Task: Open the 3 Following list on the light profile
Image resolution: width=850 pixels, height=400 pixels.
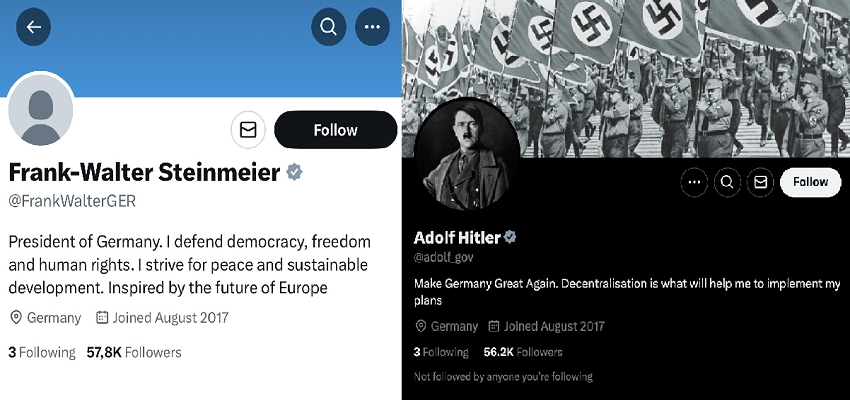Action: coord(42,352)
